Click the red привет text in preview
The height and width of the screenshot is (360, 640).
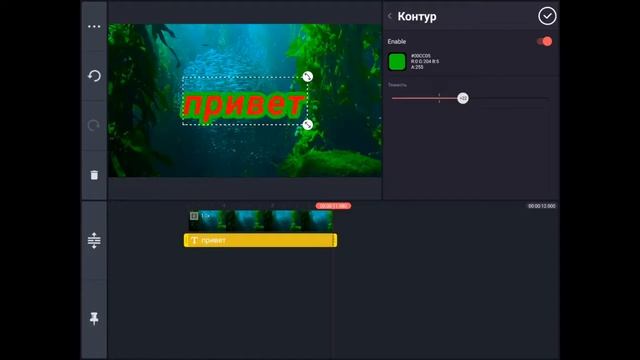click(x=244, y=106)
